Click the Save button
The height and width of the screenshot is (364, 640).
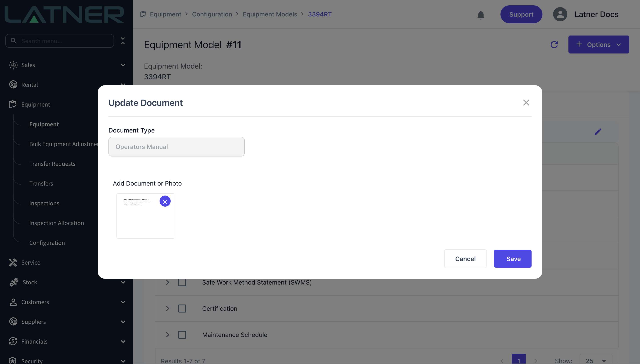coord(513,259)
